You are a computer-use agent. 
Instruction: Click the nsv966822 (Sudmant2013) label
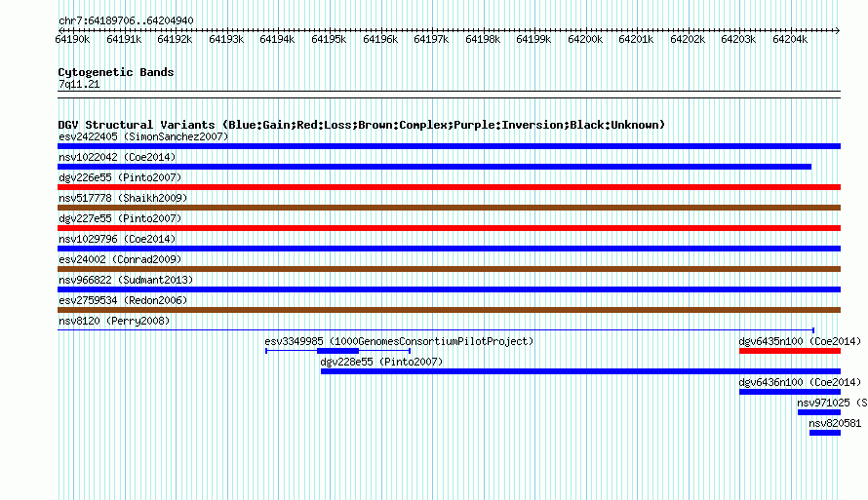point(126,280)
